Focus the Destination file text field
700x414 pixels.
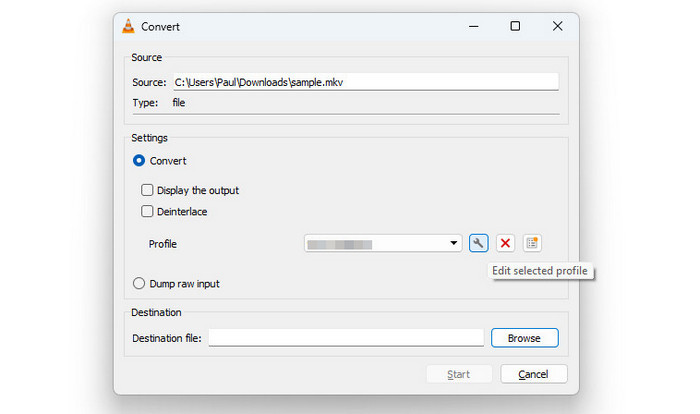[x=345, y=338]
